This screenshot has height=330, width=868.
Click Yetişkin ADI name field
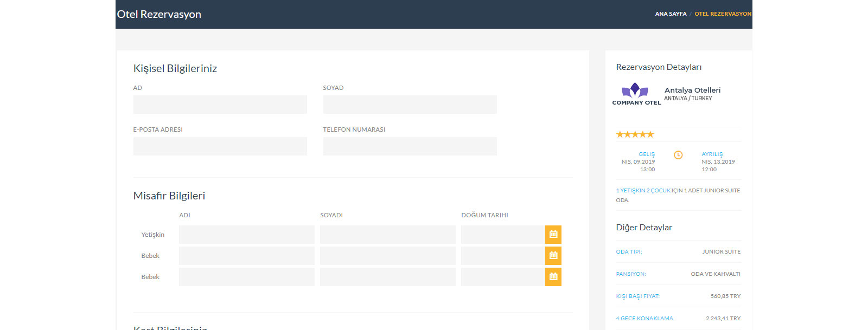pos(247,235)
